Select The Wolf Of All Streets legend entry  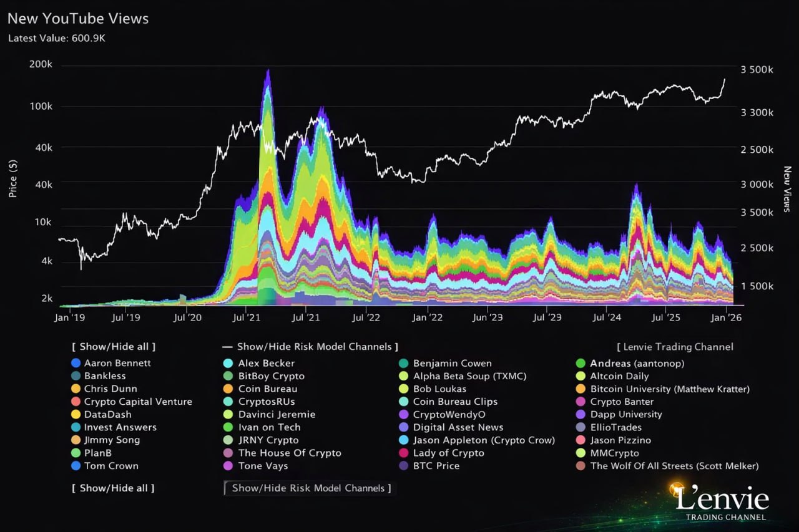pyautogui.click(x=674, y=466)
